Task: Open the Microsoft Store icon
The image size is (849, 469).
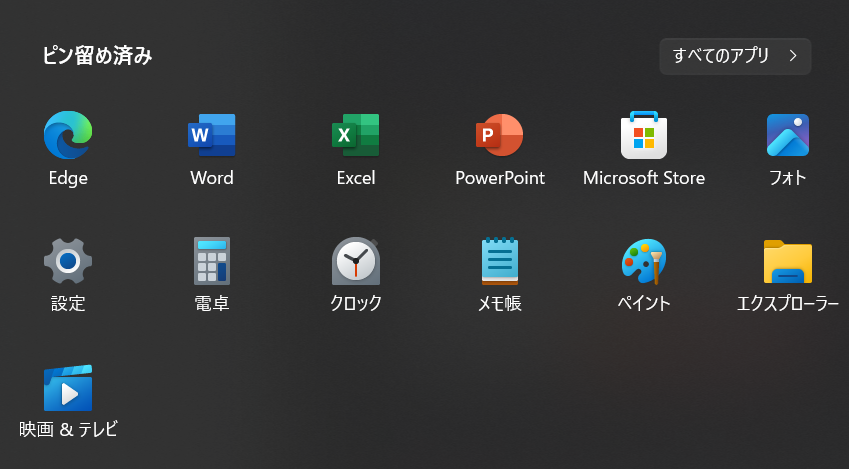Action: (x=644, y=135)
